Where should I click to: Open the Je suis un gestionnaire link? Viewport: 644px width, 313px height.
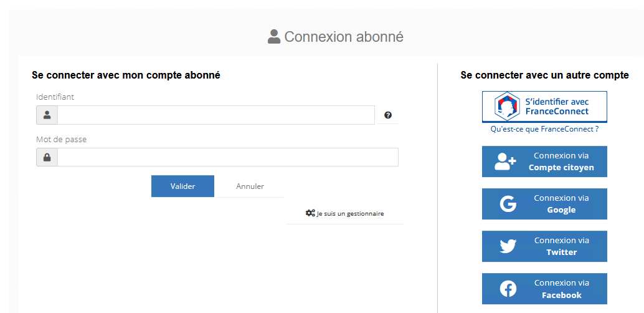click(x=350, y=214)
